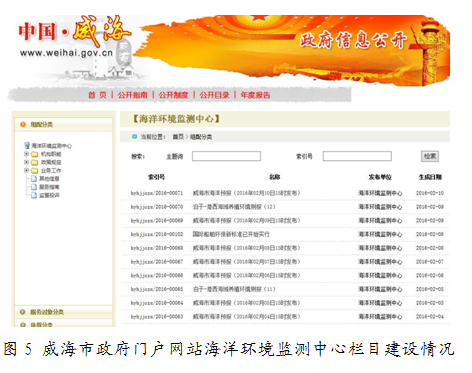Go to 公开目录 in the navigation bar
This screenshot has height=373, width=472.
point(214,95)
